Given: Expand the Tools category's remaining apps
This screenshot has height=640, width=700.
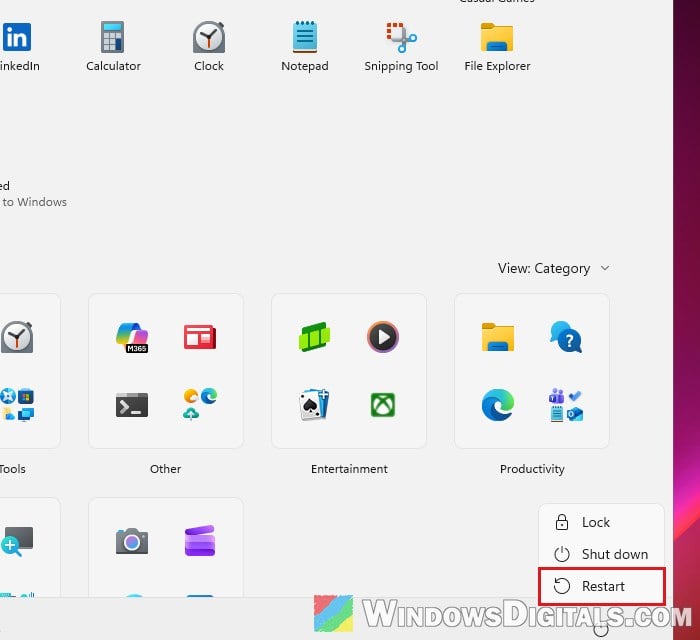Looking at the screenshot, I should [17, 405].
